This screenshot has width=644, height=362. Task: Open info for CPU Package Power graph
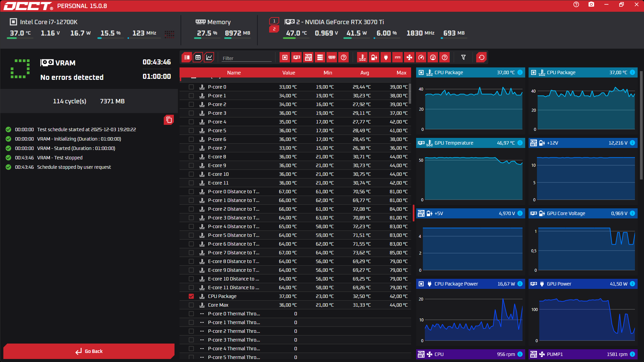point(520,284)
